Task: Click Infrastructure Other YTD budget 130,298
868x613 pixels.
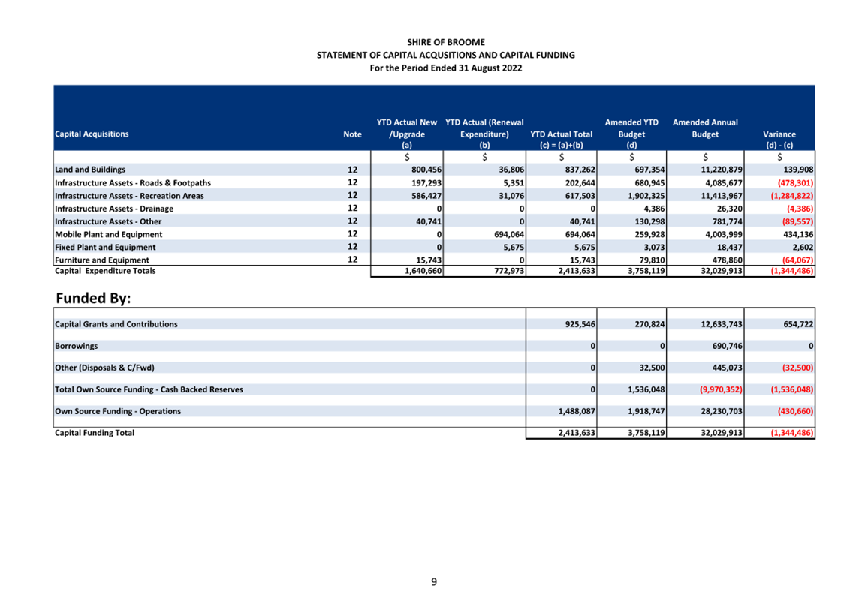Action: click(650, 221)
